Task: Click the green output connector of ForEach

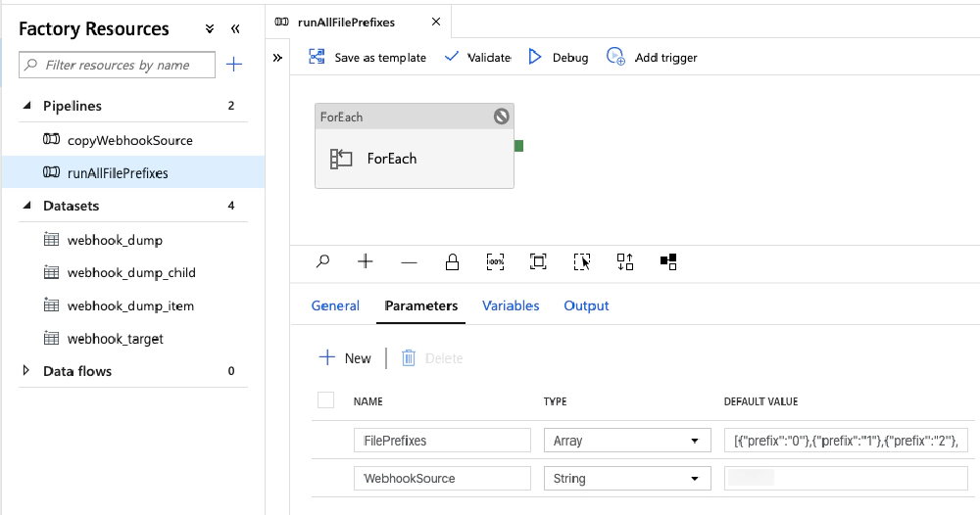Action: pos(518,146)
